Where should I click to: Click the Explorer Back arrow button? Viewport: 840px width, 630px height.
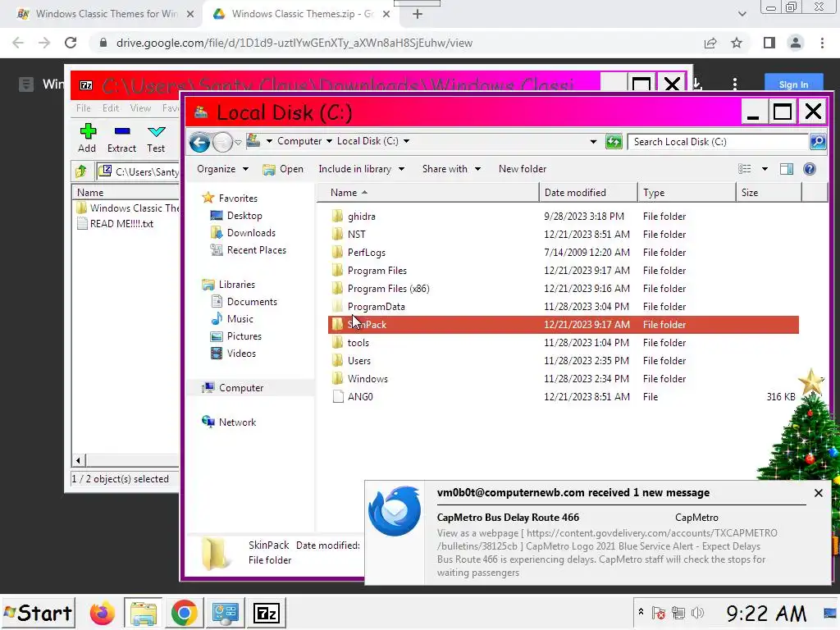click(200, 142)
